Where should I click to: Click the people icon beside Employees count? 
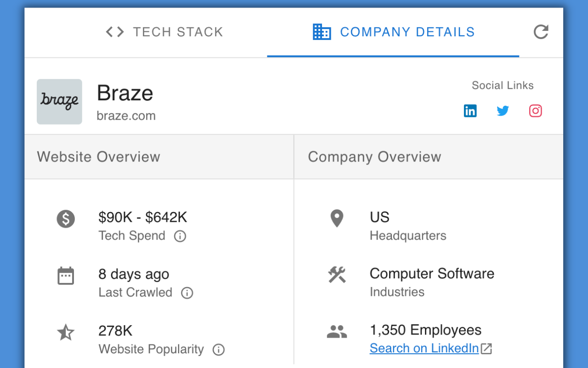tap(337, 331)
